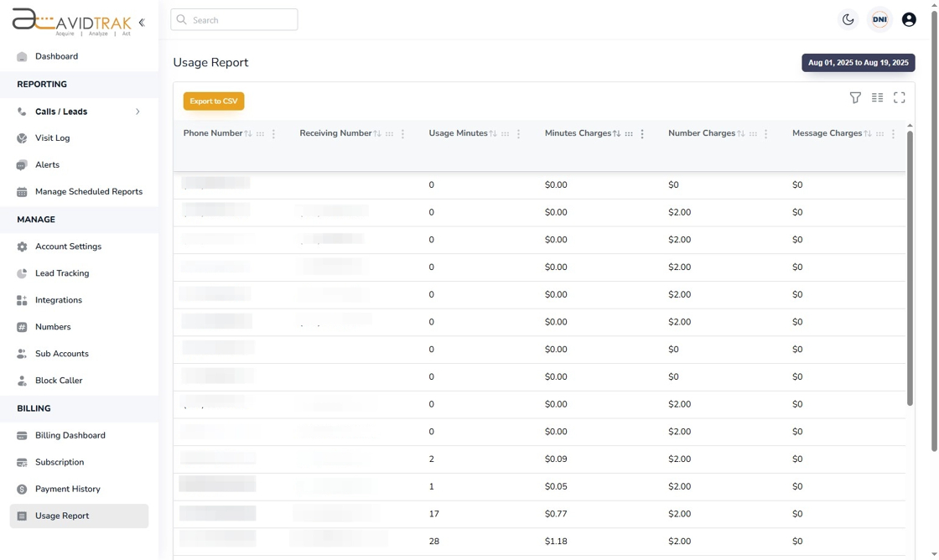Sort by Phone Number column arrows
939x560 pixels.
[x=248, y=133]
